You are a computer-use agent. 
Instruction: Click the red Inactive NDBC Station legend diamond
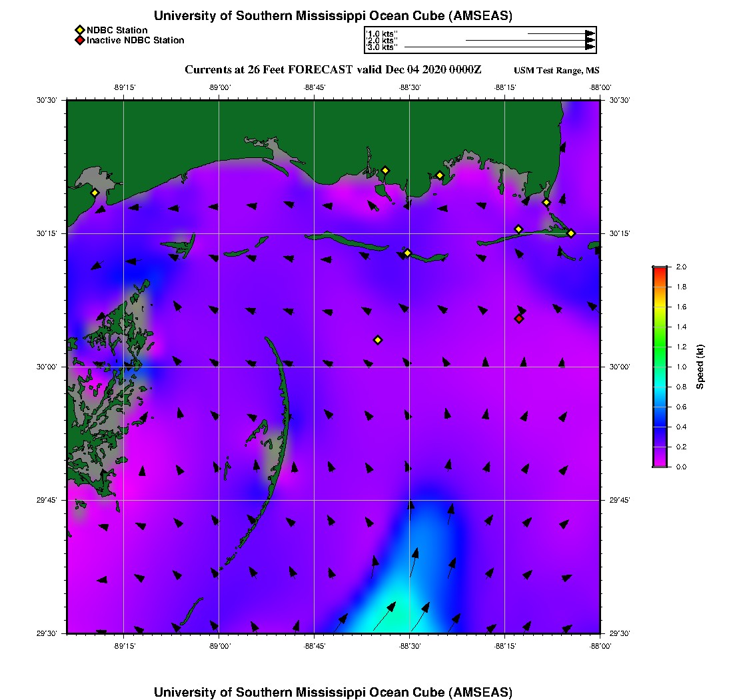(x=79, y=40)
